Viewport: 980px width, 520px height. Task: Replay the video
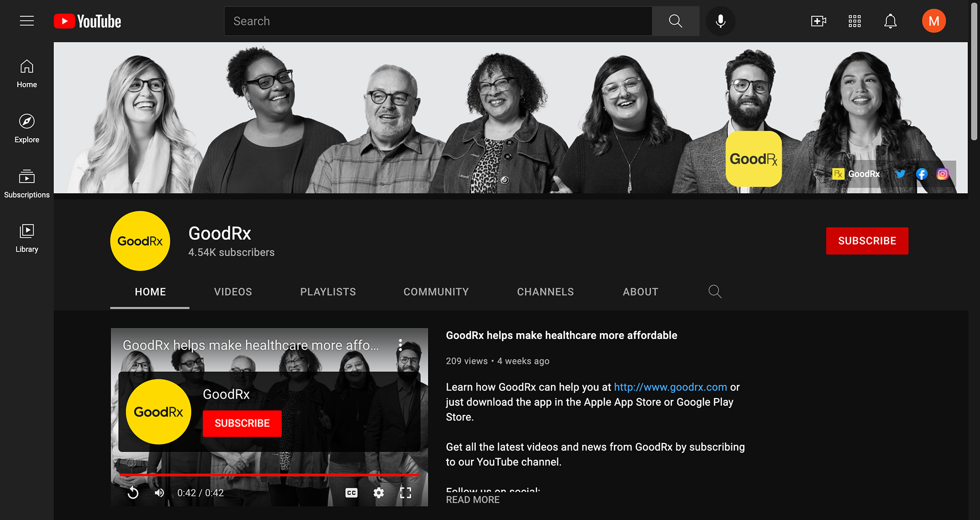click(133, 492)
